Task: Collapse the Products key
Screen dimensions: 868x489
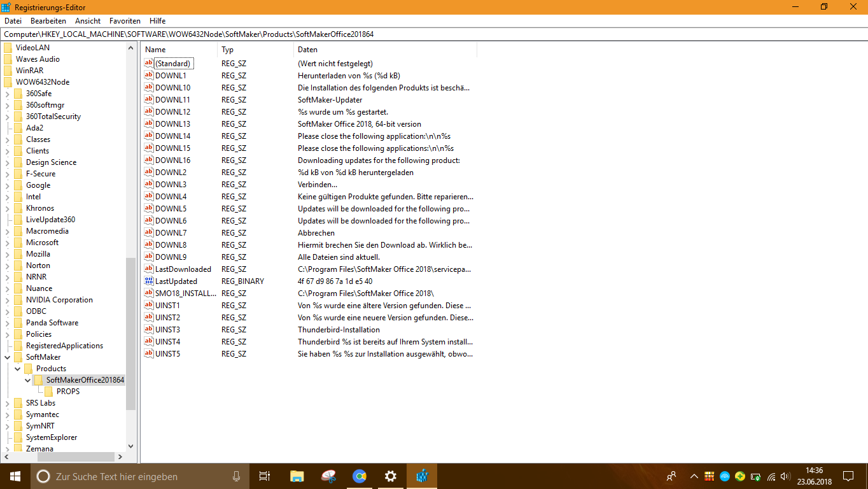Action: (17, 369)
